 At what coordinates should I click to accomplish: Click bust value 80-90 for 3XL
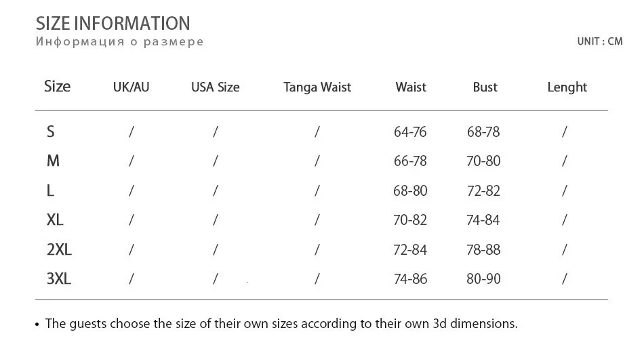point(483,279)
